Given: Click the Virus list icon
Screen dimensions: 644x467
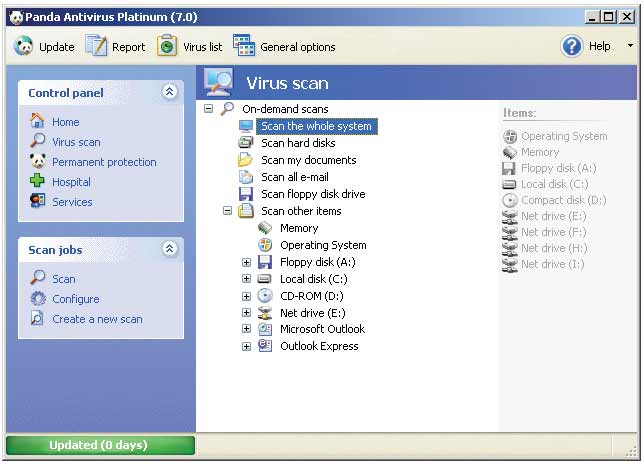Looking at the screenshot, I should pos(167,46).
